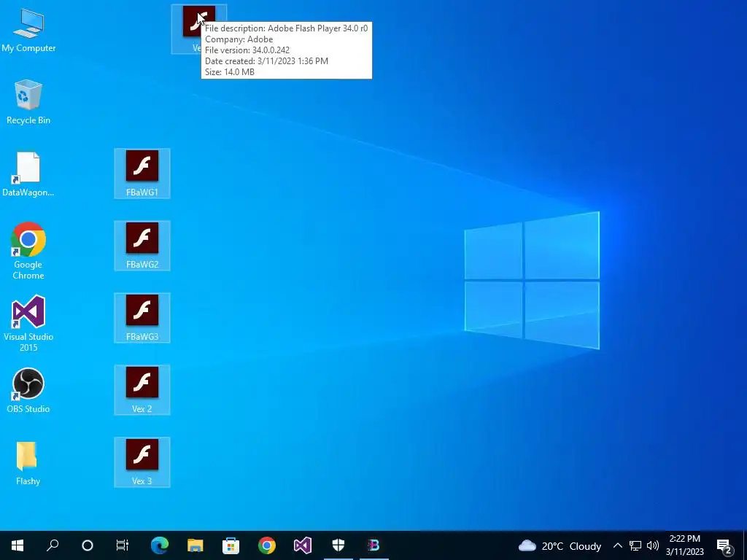Image resolution: width=747 pixels, height=560 pixels.
Task: Select the Visual Studio 2015 desktop shortcut
Action: coord(28,323)
